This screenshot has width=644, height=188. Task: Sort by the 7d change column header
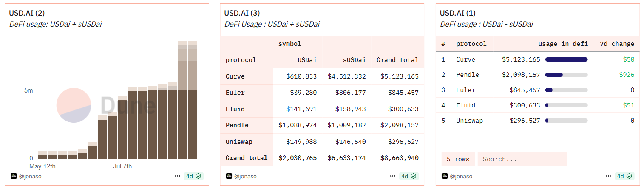(x=617, y=44)
